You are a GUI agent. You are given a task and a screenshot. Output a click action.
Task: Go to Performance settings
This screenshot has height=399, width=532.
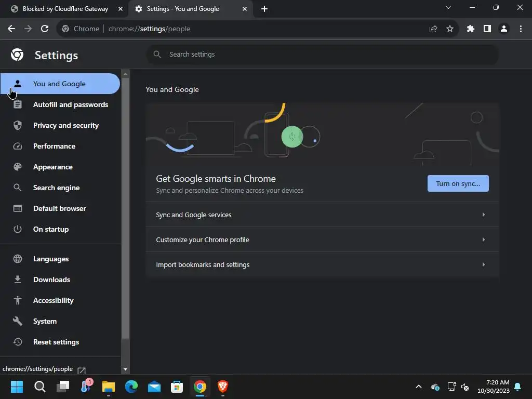(x=60, y=146)
